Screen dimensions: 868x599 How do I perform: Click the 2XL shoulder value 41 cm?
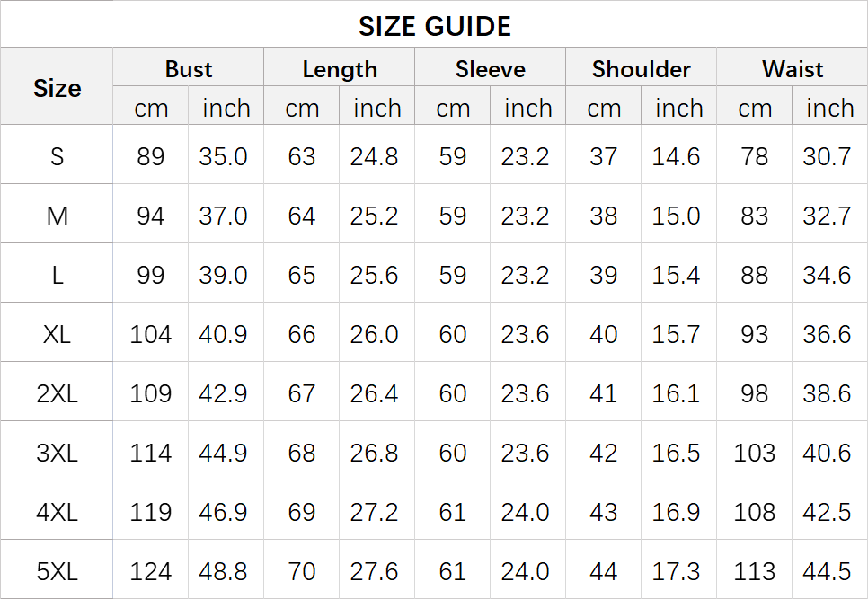(604, 393)
